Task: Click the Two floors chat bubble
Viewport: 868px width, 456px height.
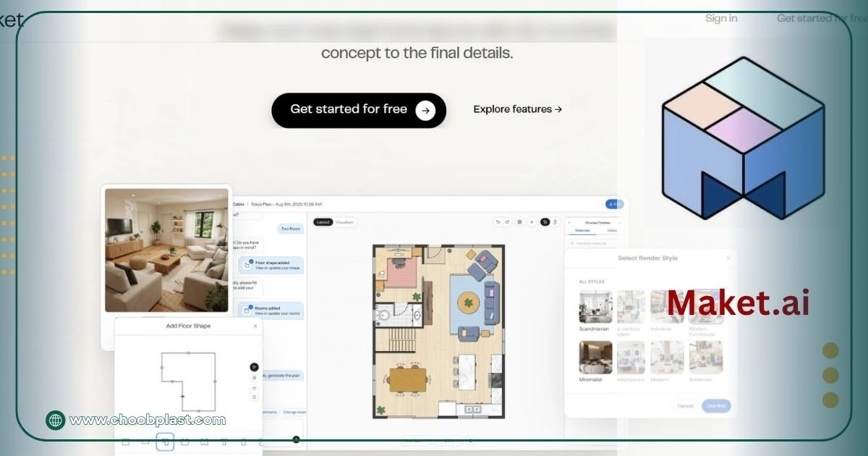Action: pos(290,229)
